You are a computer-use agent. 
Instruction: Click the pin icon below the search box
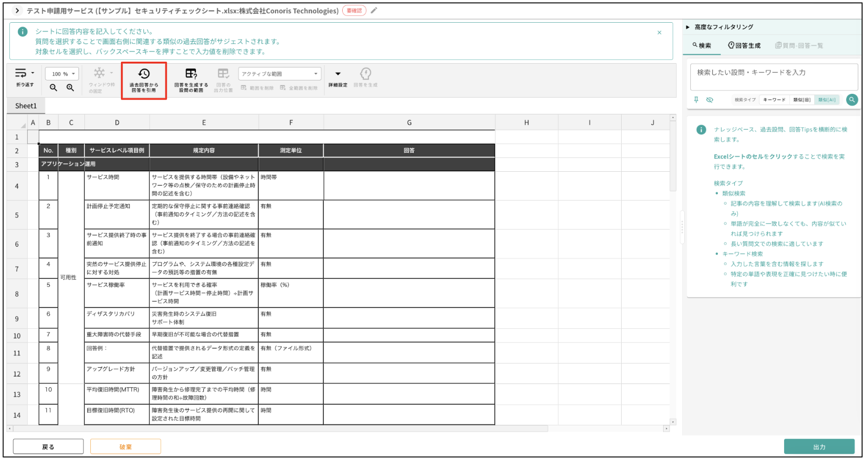[697, 100]
